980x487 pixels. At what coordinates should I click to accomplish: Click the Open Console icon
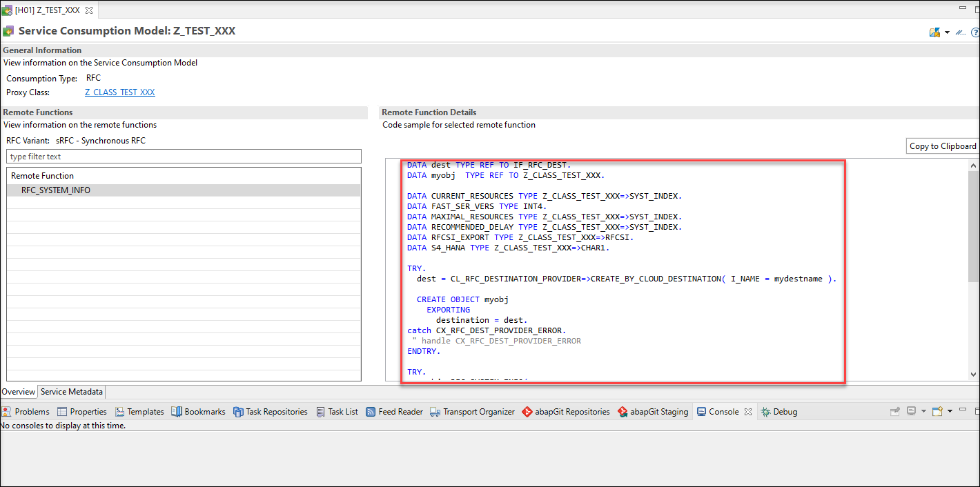coord(938,412)
